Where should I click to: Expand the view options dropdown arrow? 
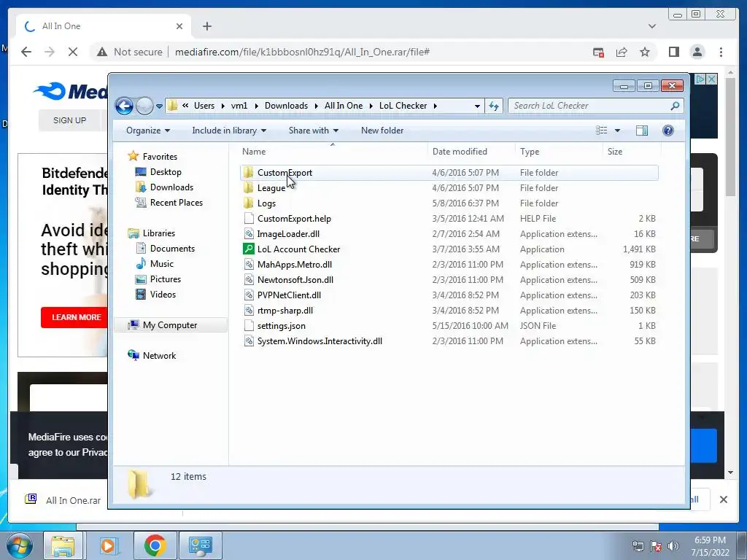click(x=617, y=131)
